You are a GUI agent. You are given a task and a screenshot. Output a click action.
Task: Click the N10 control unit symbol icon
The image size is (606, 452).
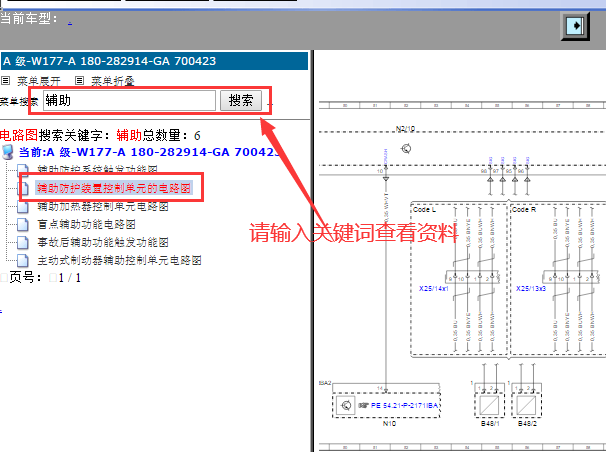point(346,405)
